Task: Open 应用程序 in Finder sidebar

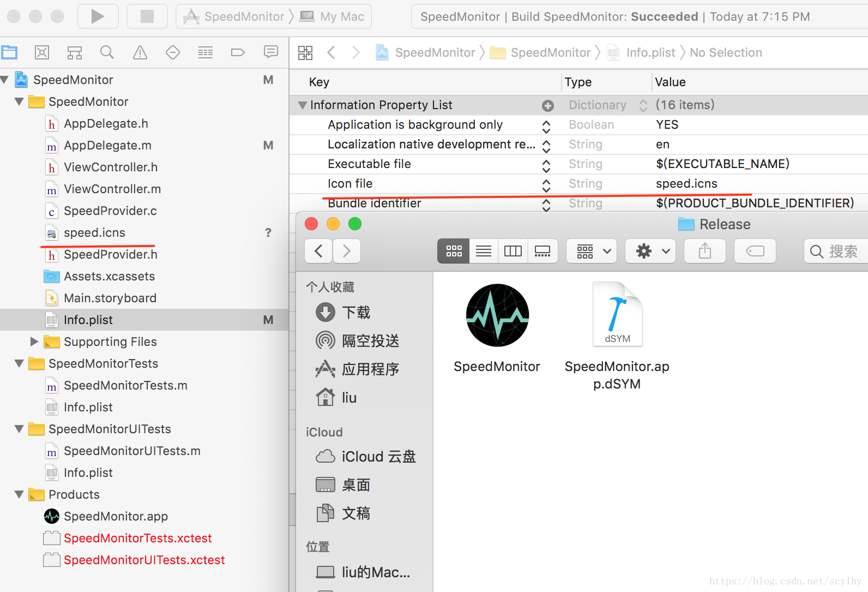Action: 358,369
